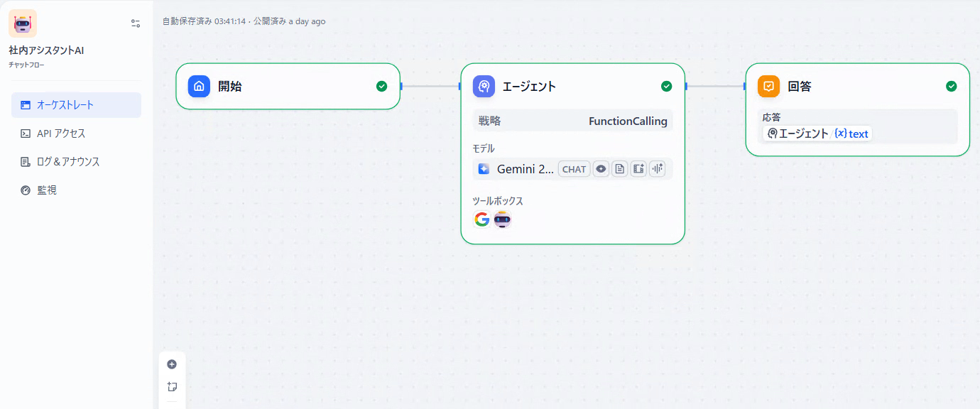The image size is (980, 409).
Task: Click the audio waveform icon on model row
Action: [658, 169]
